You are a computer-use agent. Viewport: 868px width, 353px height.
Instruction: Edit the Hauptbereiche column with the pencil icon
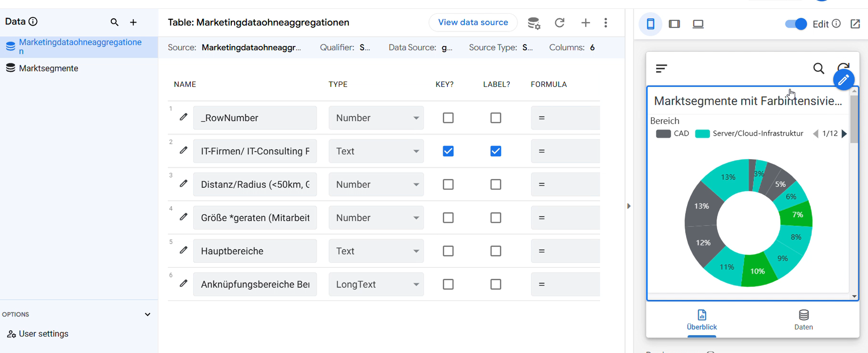pos(184,250)
